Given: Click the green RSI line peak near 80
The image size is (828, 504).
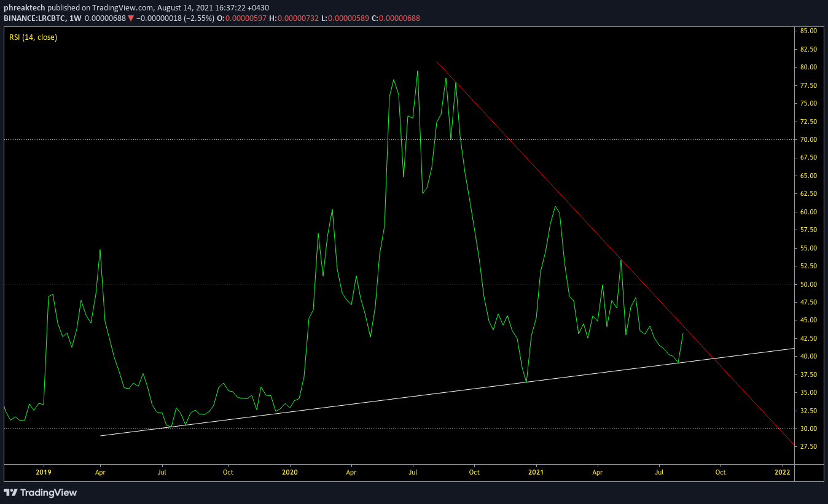Looking at the screenshot, I should pyautogui.click(x=418, y=71).
